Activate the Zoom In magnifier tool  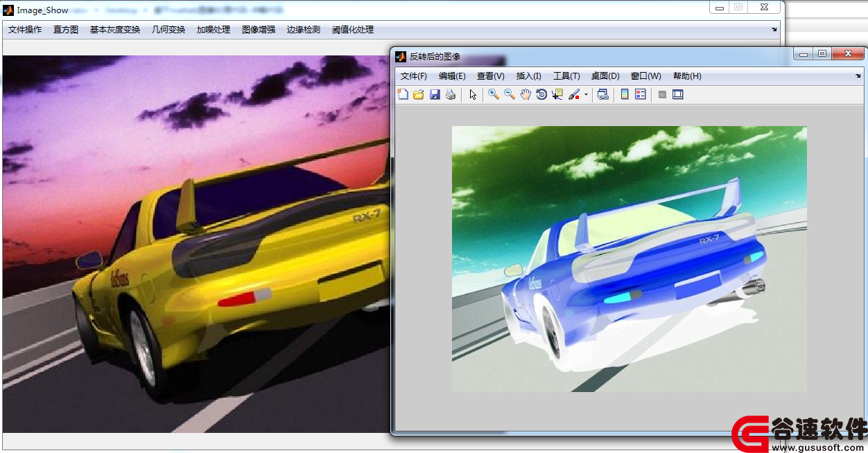[x=494, y=94]
